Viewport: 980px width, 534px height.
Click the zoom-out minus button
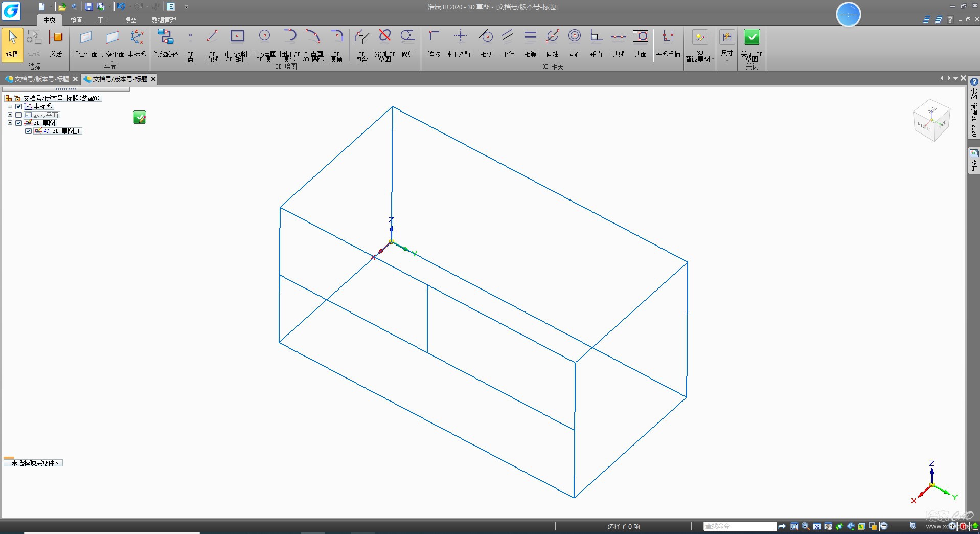[x=884, y=526]
